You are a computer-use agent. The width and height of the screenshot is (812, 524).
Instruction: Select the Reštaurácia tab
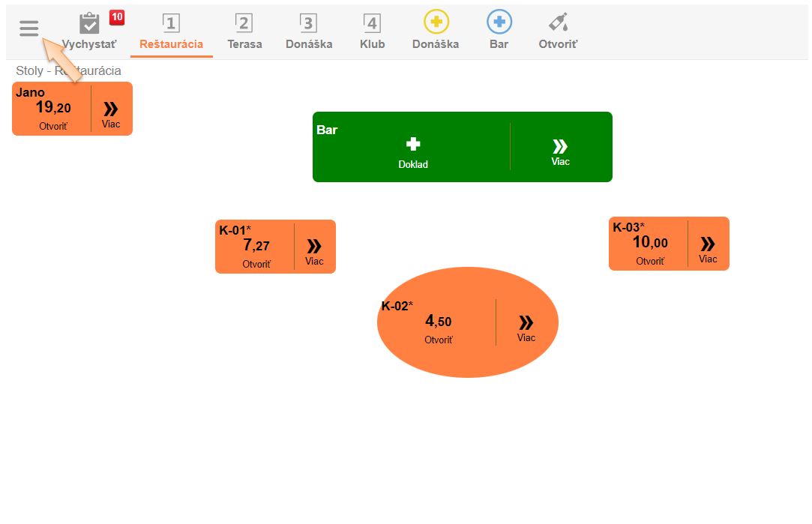coord(171,31)
